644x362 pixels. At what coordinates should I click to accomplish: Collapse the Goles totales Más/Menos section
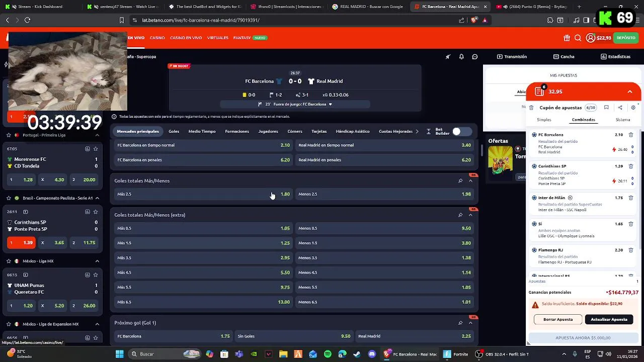(470, 180)
